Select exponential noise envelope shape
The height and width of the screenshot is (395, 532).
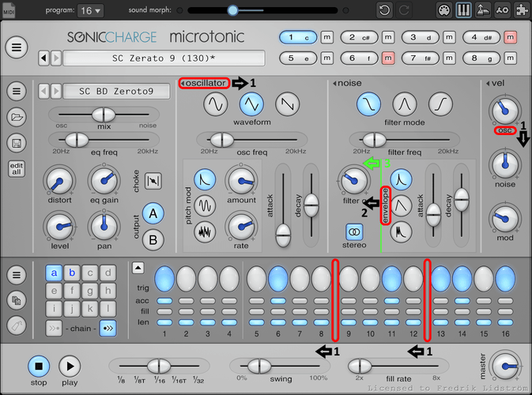click(401, 179)
